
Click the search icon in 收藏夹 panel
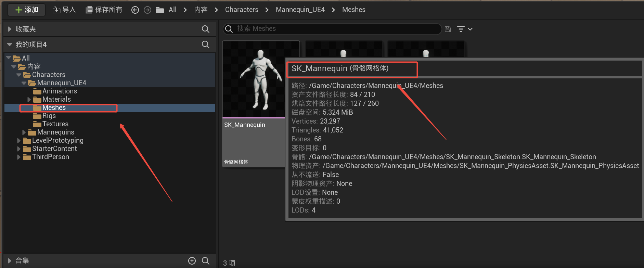click(x=206, y=29)
